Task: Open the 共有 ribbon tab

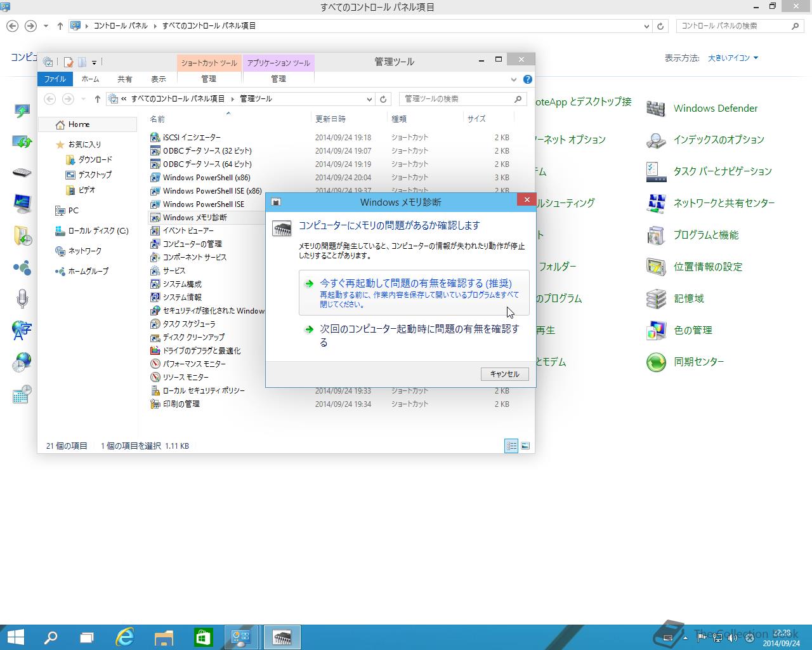Action: 124,79
